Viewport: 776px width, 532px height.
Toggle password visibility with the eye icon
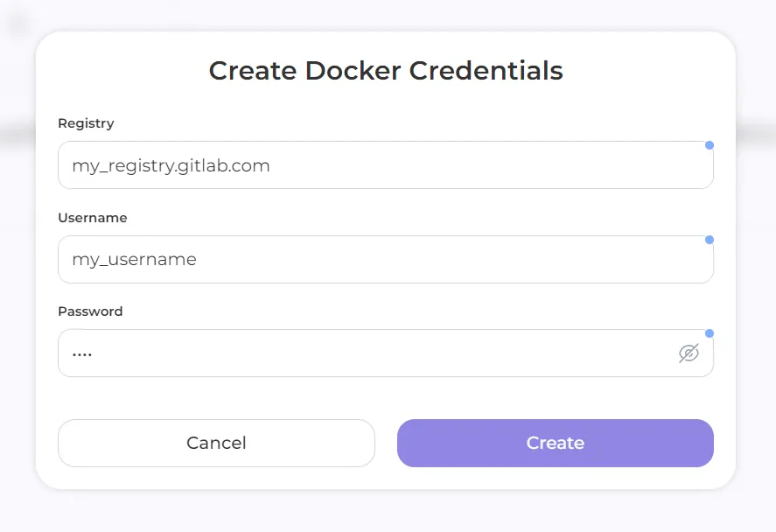[689, 353]
